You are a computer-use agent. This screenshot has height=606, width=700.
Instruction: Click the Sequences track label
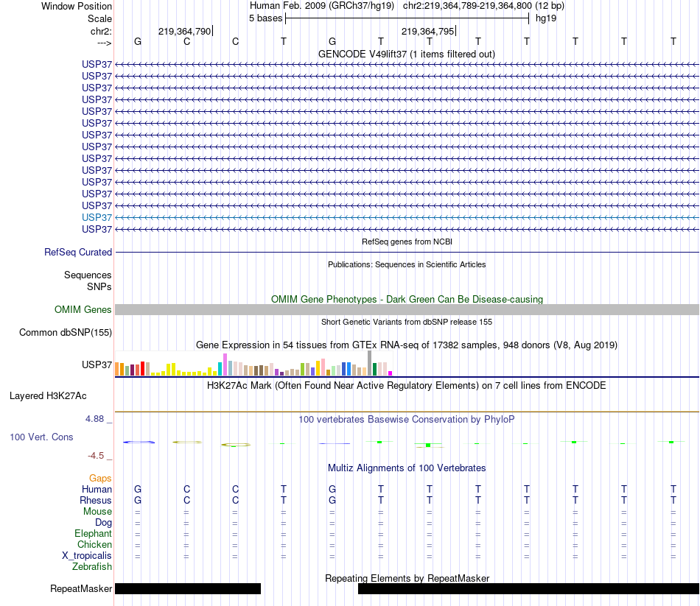88,275
